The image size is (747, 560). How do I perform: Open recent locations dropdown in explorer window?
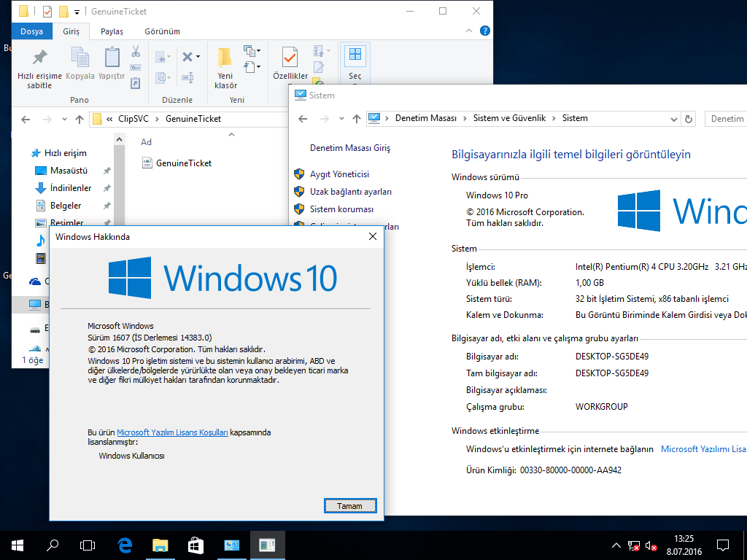pyautogui.click(x=64, y=119)
